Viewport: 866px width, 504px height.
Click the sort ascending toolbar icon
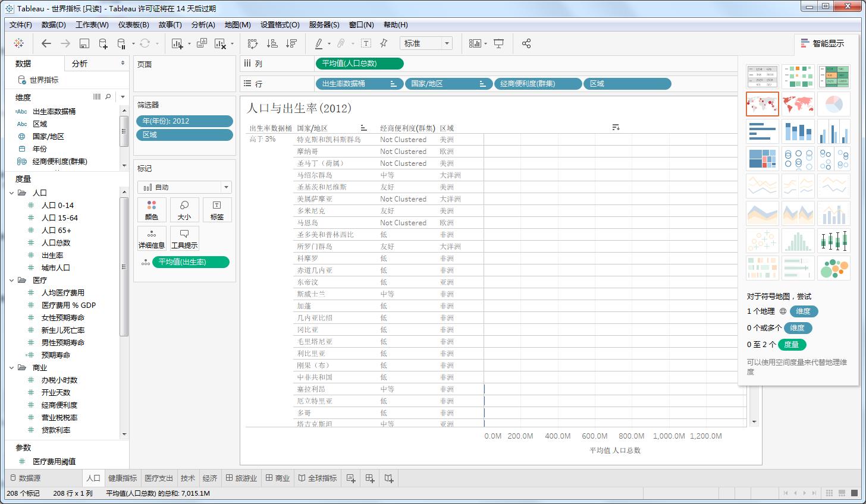[x=272, y=43]
